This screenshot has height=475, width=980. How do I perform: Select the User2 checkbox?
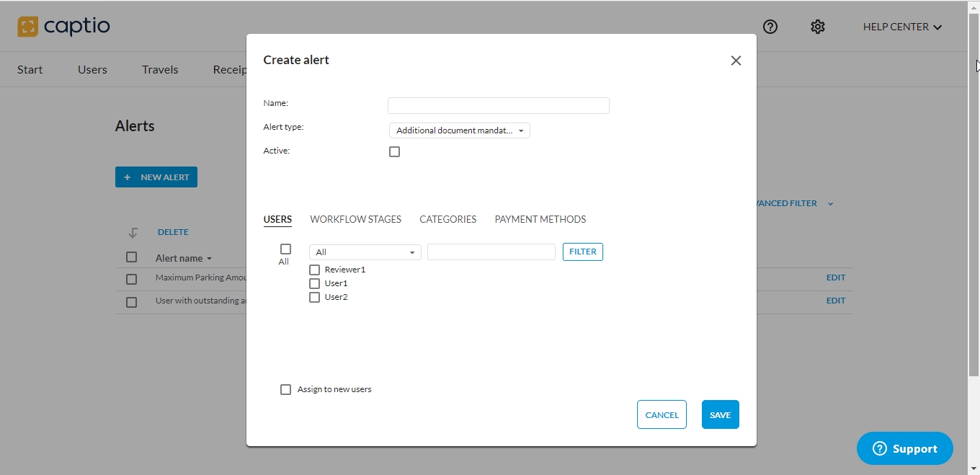tap(314, 297)
